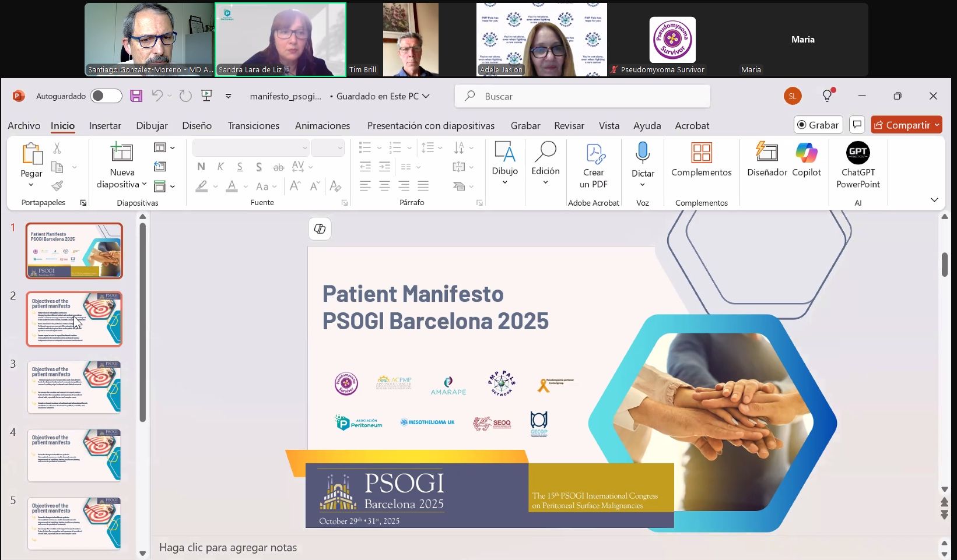Switch to the Insertar tab
Image resolution: width=957 pixels, height=560 pixels.
click(105, 125)
